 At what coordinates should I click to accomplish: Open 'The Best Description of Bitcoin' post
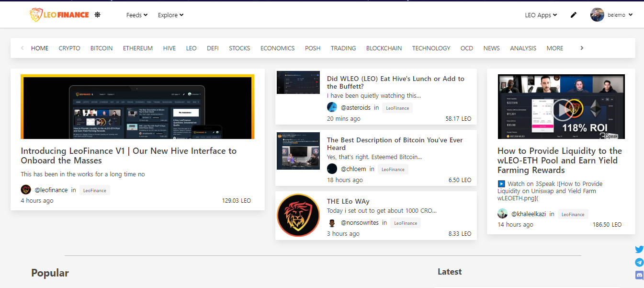(x=395, y=144)
